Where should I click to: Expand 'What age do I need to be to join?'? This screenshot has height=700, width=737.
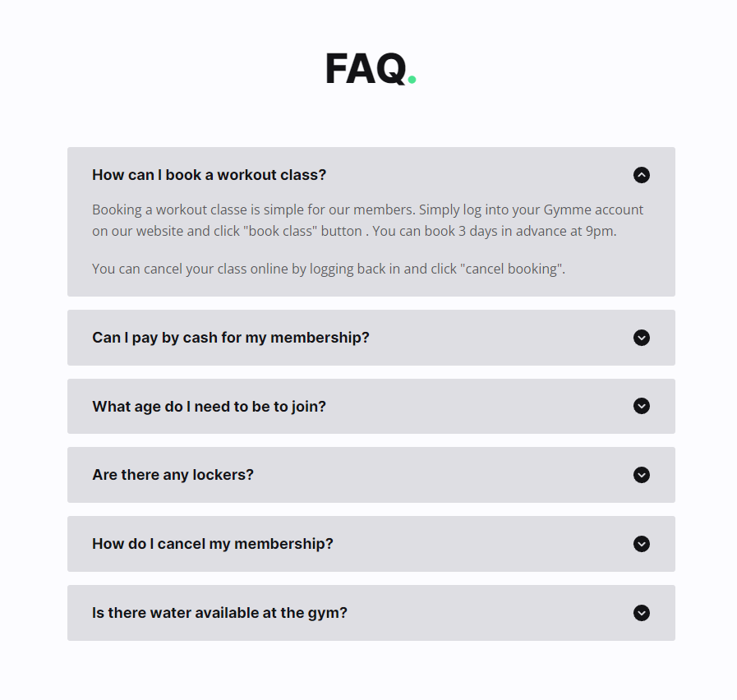click(x=210, y=406)
